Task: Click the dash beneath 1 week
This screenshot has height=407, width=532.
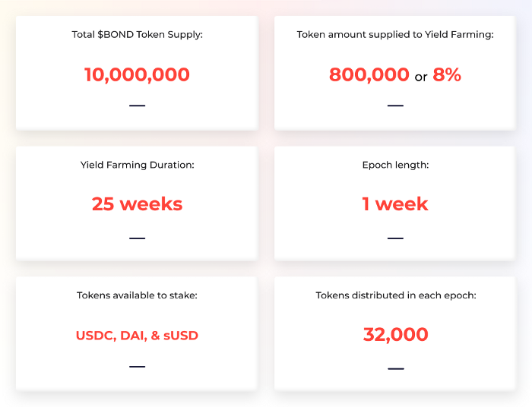Action: point(396,238)
